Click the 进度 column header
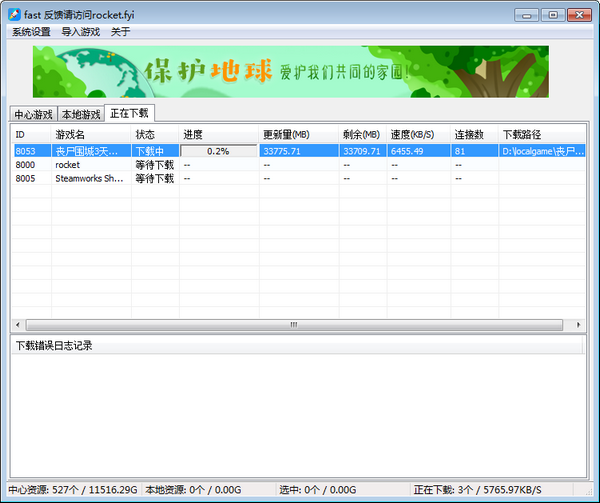The height and width of the screenshot is (503, 600). pyautogui.click(x=218, y=134)
